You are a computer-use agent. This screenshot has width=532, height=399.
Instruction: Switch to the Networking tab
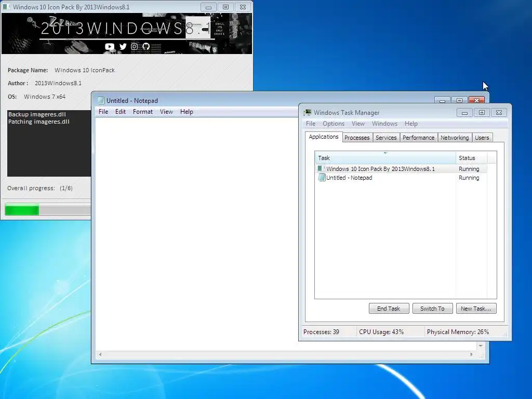[454, 137]
